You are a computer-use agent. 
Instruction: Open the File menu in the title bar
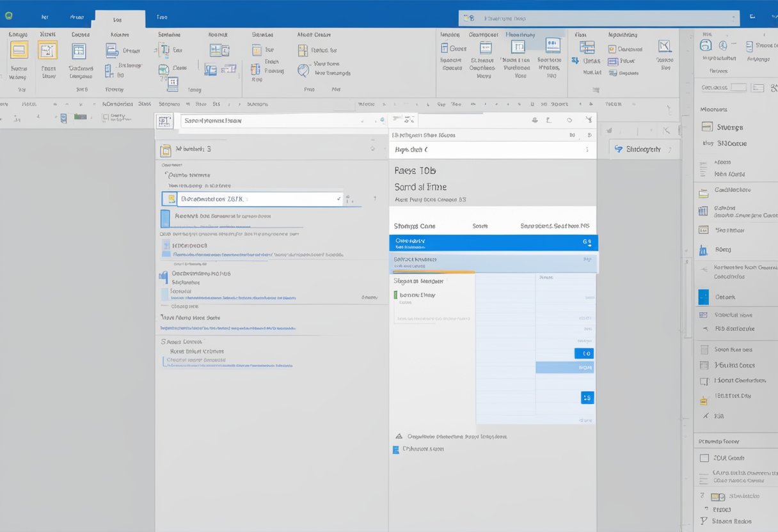pyautogui.click(x=44, y=17)
